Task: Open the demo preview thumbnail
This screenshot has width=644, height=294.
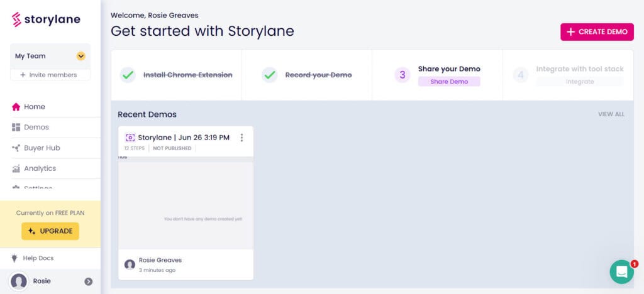Action: (x=186, y=203)
